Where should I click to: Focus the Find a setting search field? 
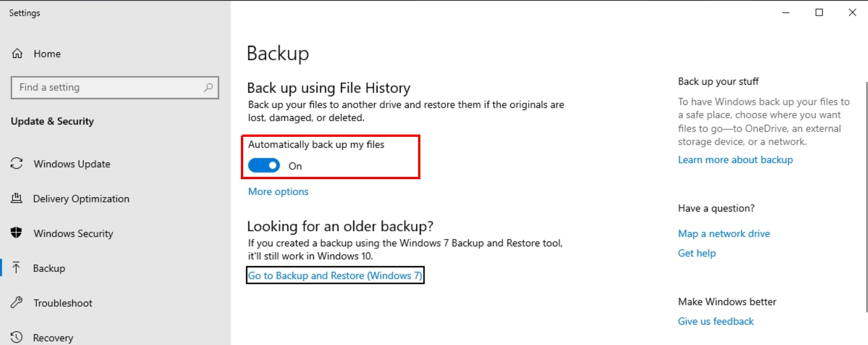[107, 88]
